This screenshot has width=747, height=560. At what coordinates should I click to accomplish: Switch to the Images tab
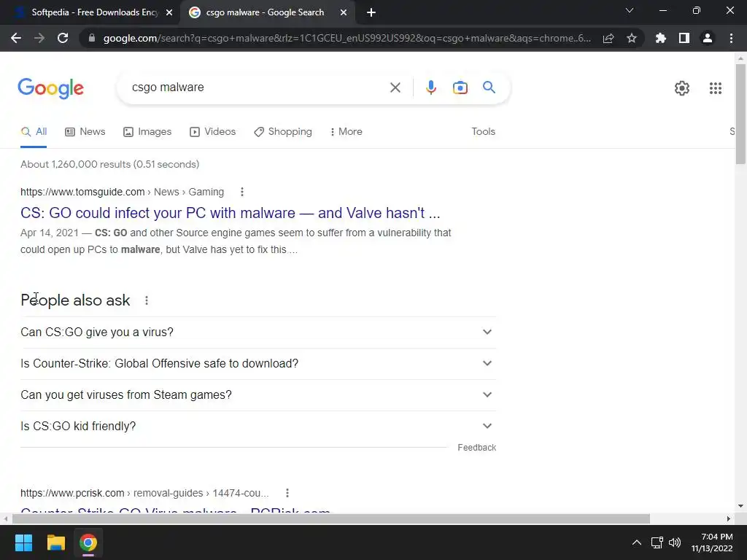147,132
